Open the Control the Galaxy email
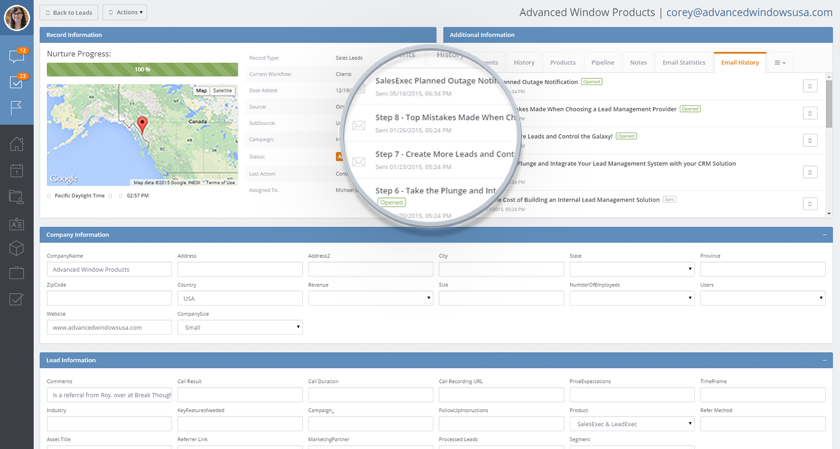This screenshot has height=449, width=840. 565,136
